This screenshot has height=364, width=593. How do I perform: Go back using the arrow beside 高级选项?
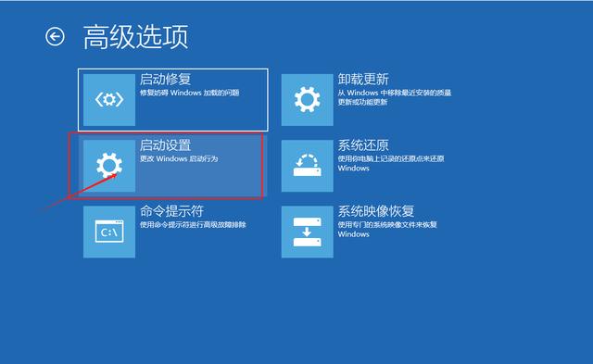(x=56, y=37)
